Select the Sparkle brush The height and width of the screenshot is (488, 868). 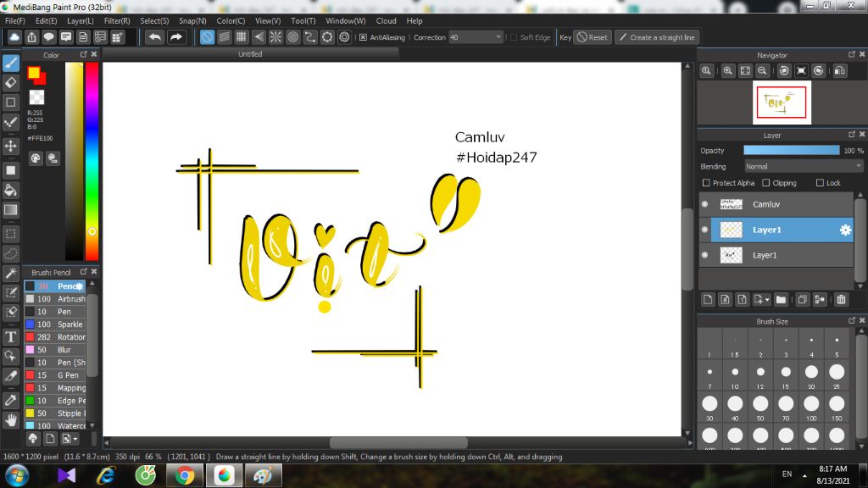click(x=55, y=324)
